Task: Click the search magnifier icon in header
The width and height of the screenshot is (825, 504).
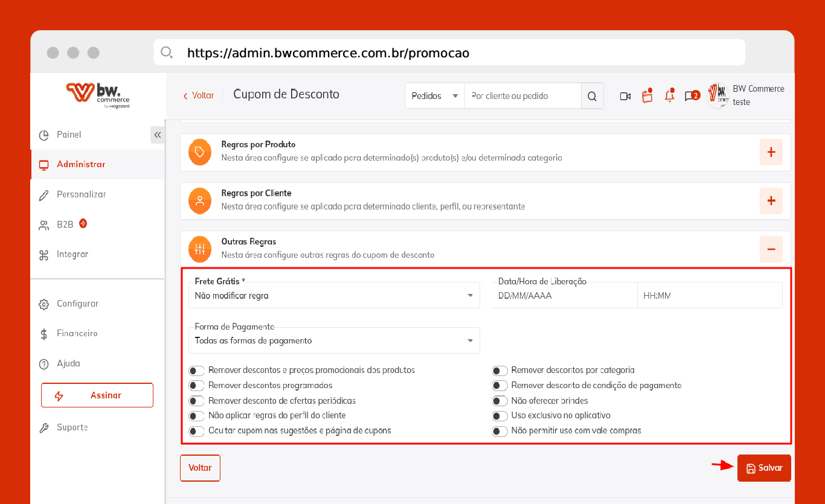Action: pos(592,96)
